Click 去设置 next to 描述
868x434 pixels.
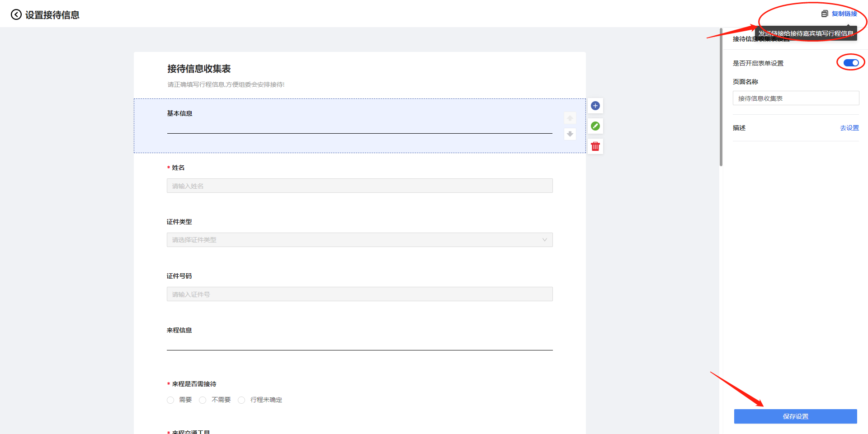coord(849,128)
